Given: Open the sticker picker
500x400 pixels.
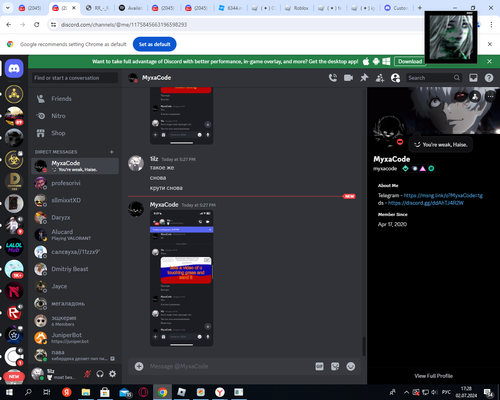Looking at the screenshot, I should tap(335, 366).
